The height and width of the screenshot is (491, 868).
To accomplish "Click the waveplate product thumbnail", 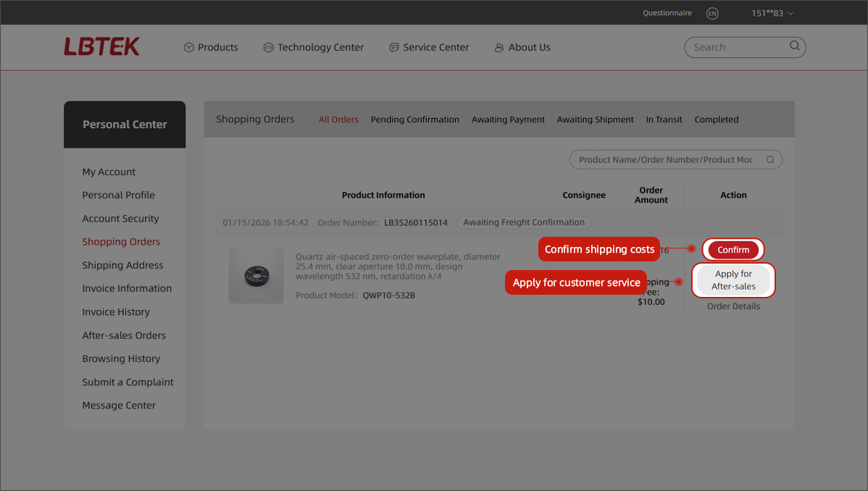I will click(x=256, y=276).
